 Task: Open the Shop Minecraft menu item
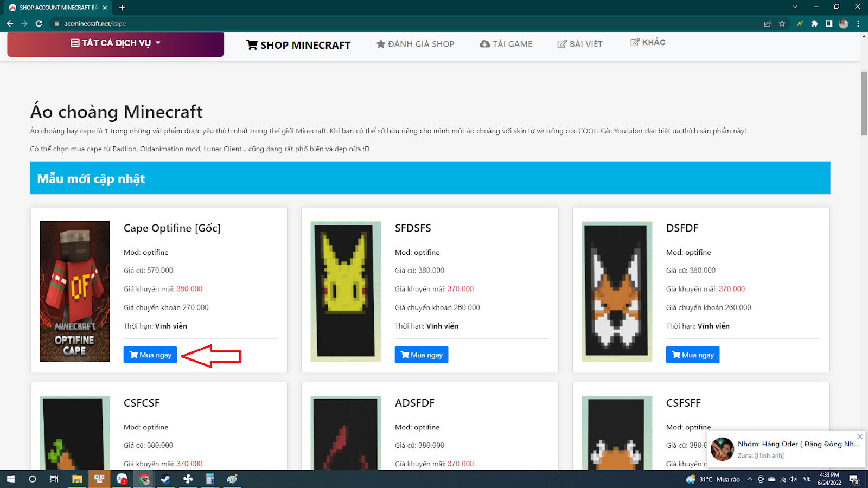[298, 45]
